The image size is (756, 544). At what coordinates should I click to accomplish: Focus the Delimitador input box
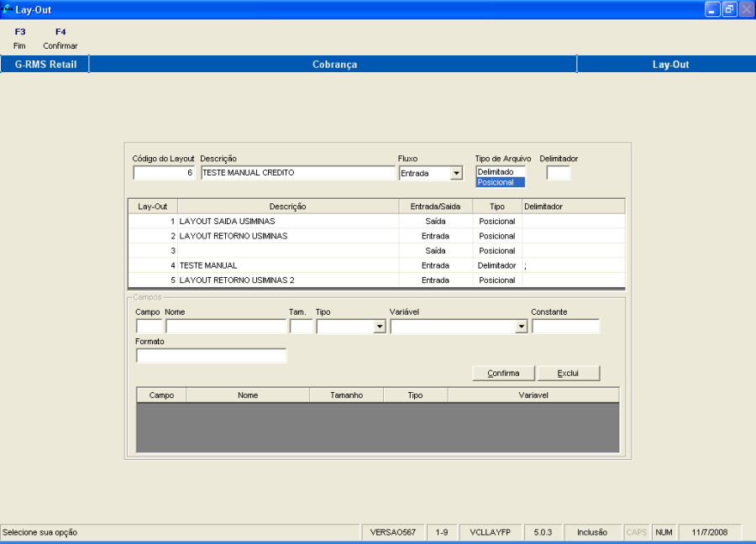(x=558, y=173)
